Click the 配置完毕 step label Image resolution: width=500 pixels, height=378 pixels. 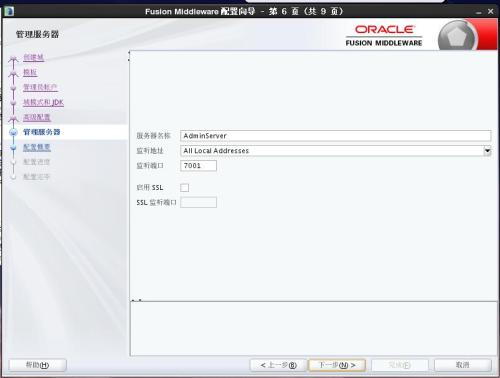(x=36, y=177)
